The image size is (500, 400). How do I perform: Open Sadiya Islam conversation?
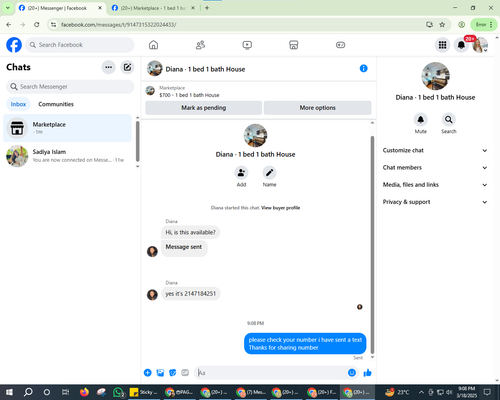[67, 156]
